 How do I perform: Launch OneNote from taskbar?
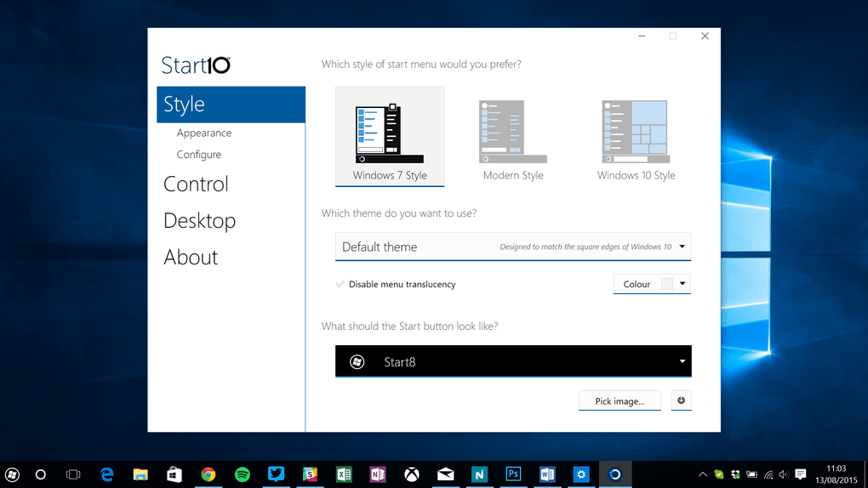(378, 474)
